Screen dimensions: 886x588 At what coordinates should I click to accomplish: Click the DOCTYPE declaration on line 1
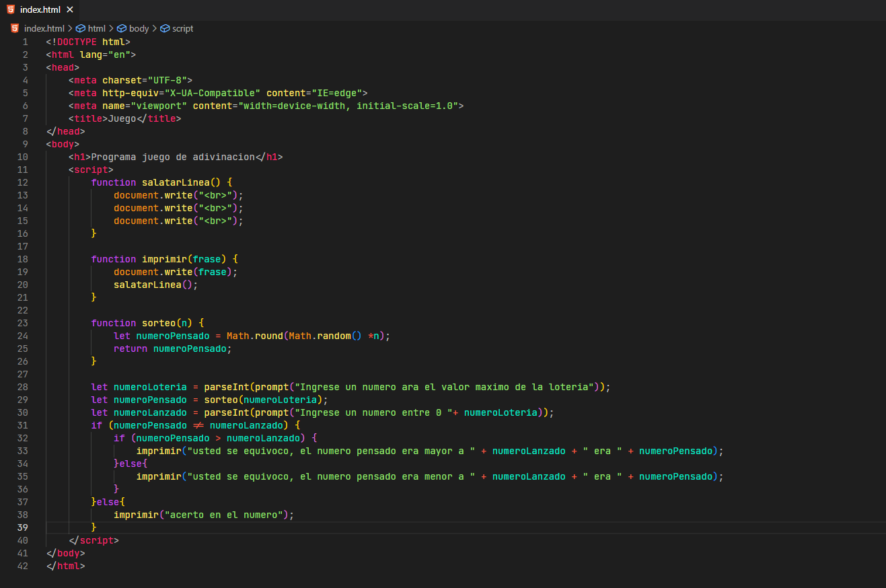pyautogui.click(x=88, y=42)
